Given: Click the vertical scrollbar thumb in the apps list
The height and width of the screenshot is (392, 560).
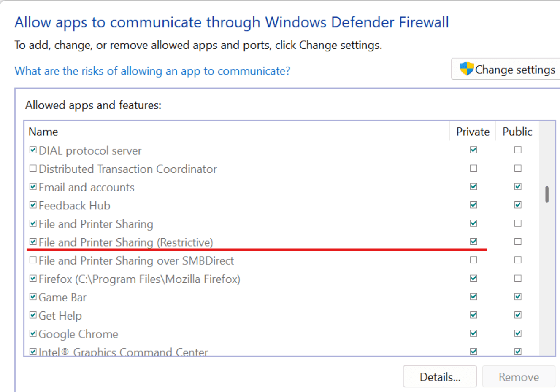Looking at the screenshot, I should 547,194.
